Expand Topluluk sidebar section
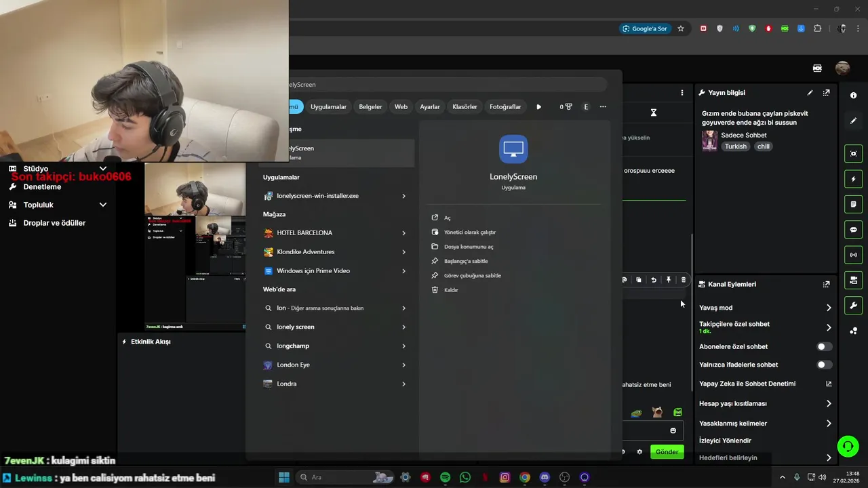868x488 pixels. [x=103, y=205]
